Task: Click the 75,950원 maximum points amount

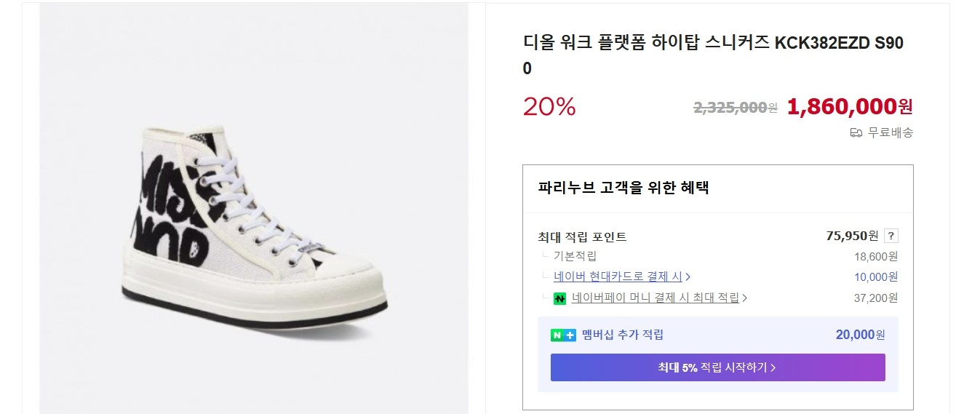Action: (x=852, y=236)
